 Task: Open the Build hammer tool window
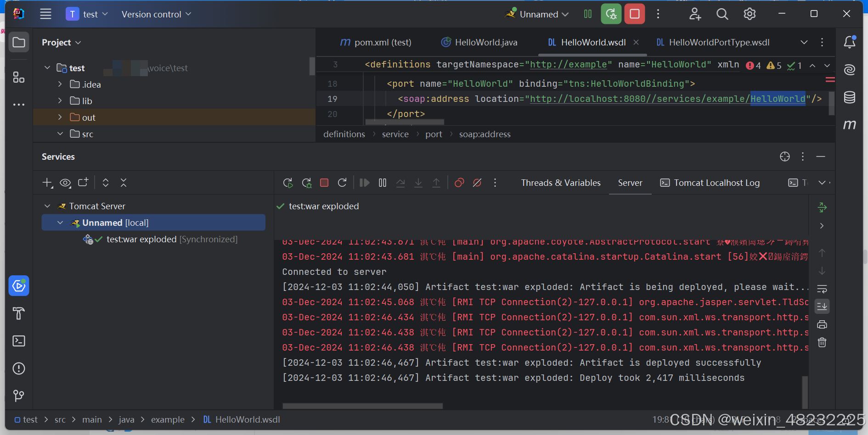19,313
